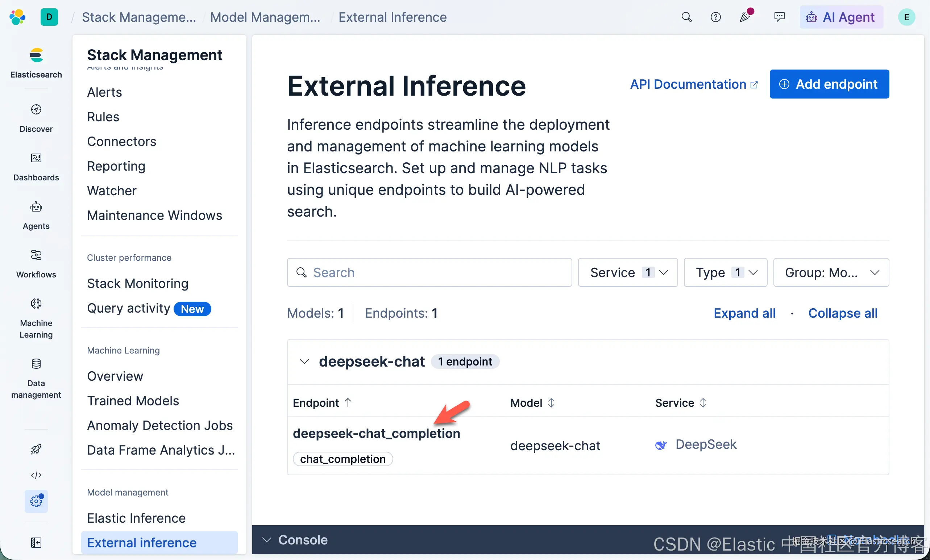Screen dimensions: 930x560
Task: Click the plus icon on Add endpoint
Action: 784,84
